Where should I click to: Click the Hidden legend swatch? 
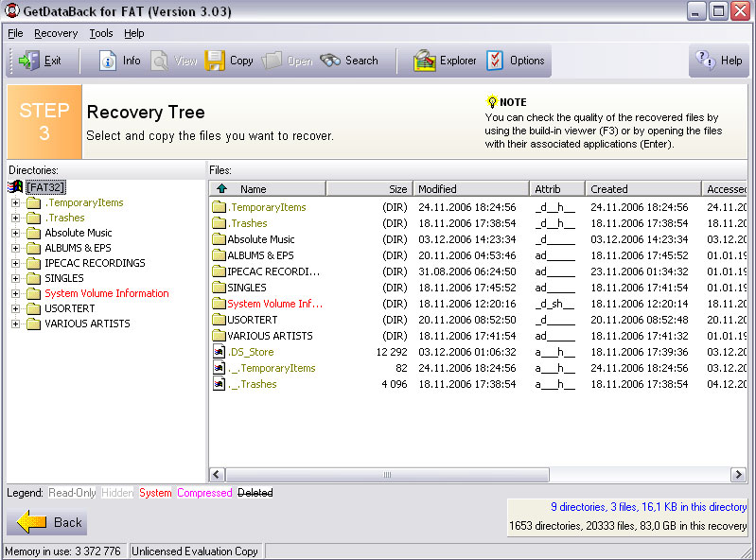(x=117, y=493)
